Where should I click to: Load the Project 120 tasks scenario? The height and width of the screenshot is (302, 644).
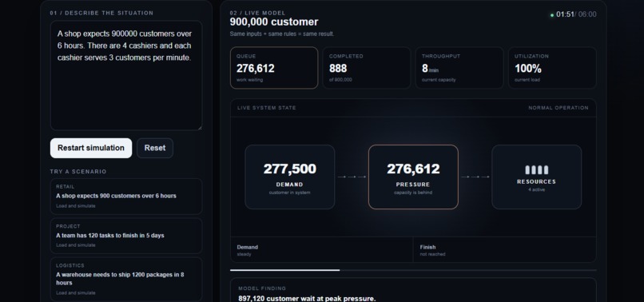126,236
